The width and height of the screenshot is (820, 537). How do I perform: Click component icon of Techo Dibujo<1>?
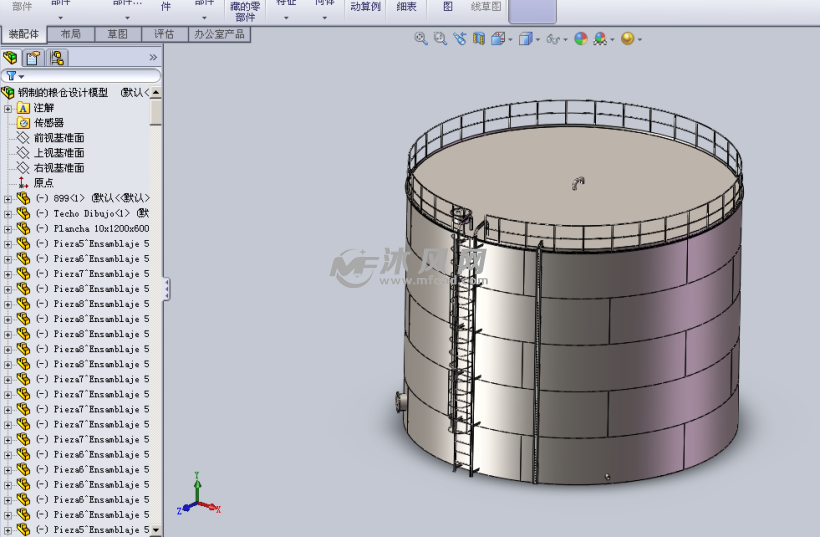click(x=23, y=213)
